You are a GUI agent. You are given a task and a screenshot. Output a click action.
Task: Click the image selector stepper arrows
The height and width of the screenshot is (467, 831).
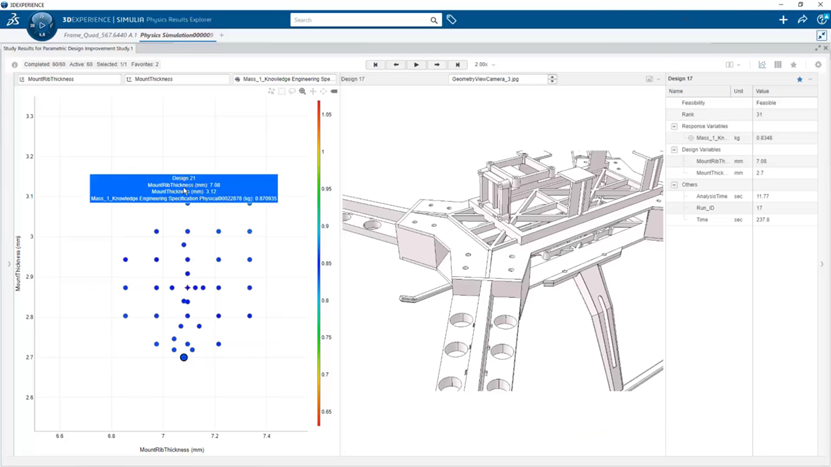point(552,79)
